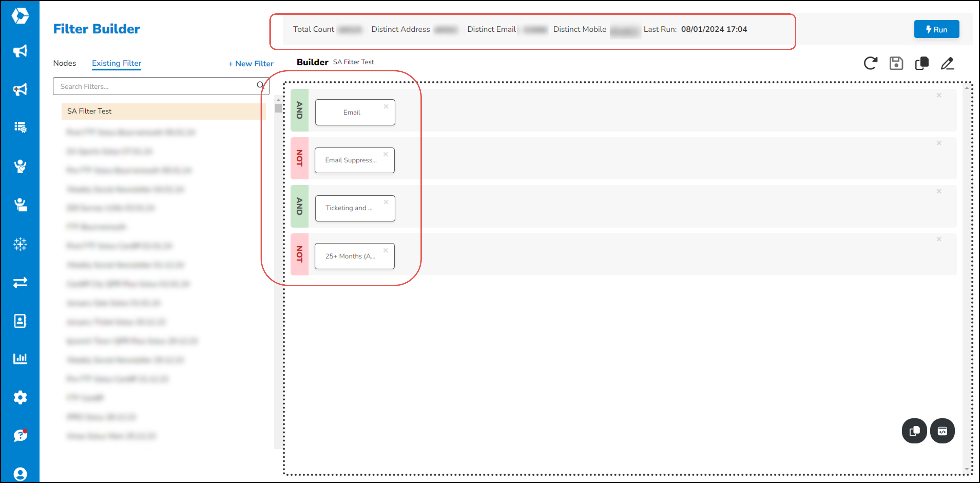Open the transfers arrows icon in the sidebar

(x=21, y=282)
